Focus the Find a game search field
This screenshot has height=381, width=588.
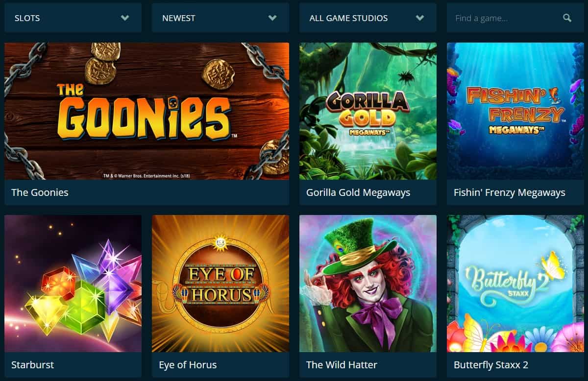(515, 18)
